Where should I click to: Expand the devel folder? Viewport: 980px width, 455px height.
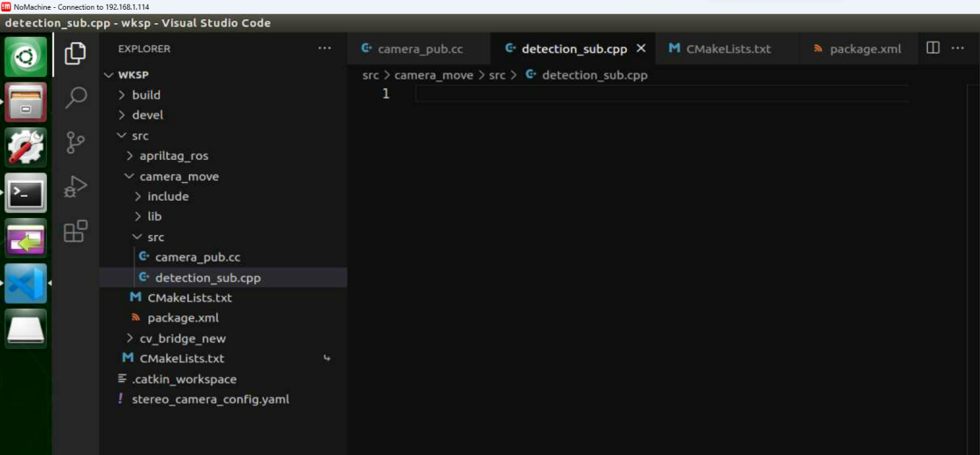tap(222, 115)
